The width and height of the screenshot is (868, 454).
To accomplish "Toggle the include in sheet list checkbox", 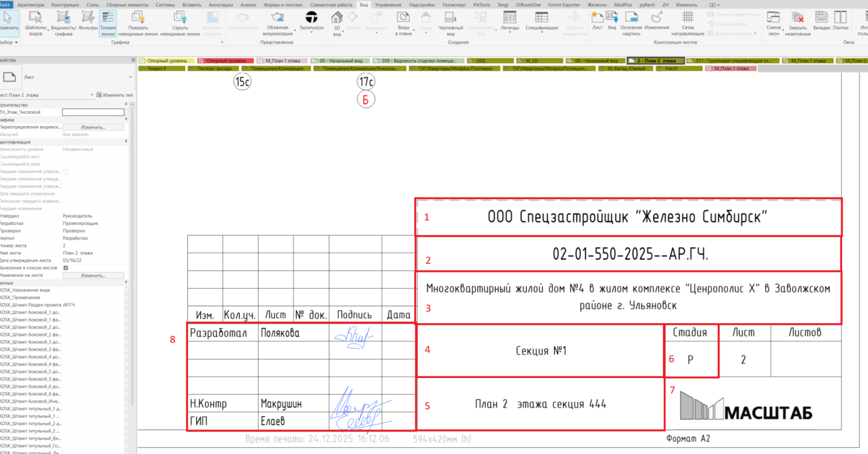I will (x=66, y=268).
